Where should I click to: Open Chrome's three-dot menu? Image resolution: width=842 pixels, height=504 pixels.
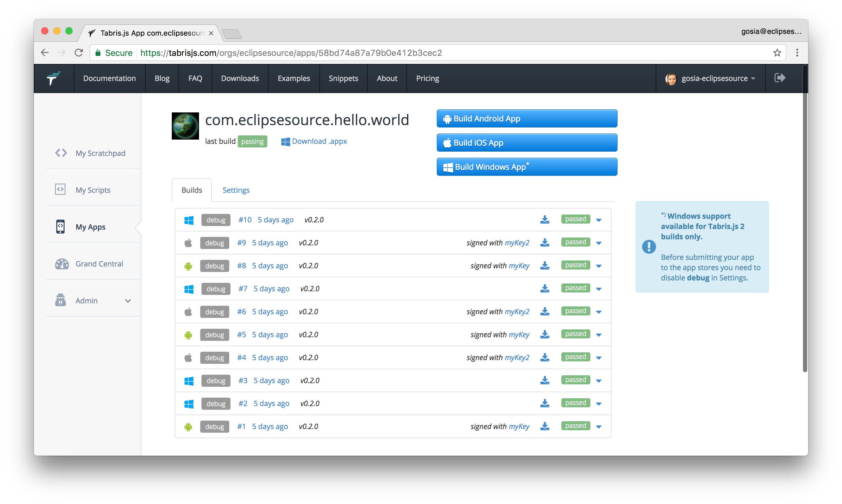(x=797, y=53)
